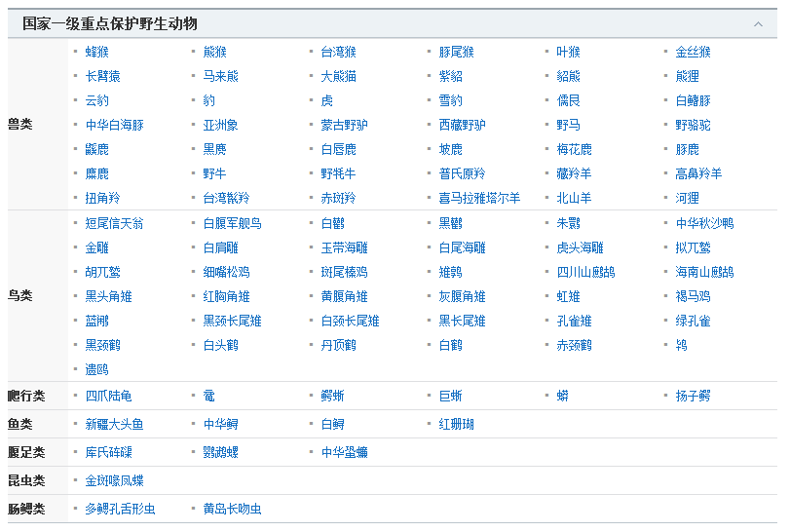790x532 pixels.
Task: Click the 褐马鸡 link
Action: 693,297
